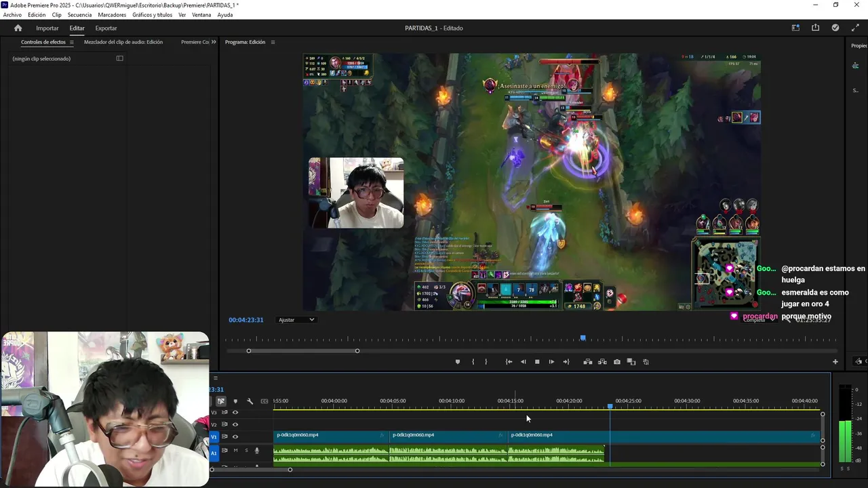The width and height of the screenshot is (868, 488).
Task: Toggle sync lock for V2 track
Action: [x=224, y=424]
